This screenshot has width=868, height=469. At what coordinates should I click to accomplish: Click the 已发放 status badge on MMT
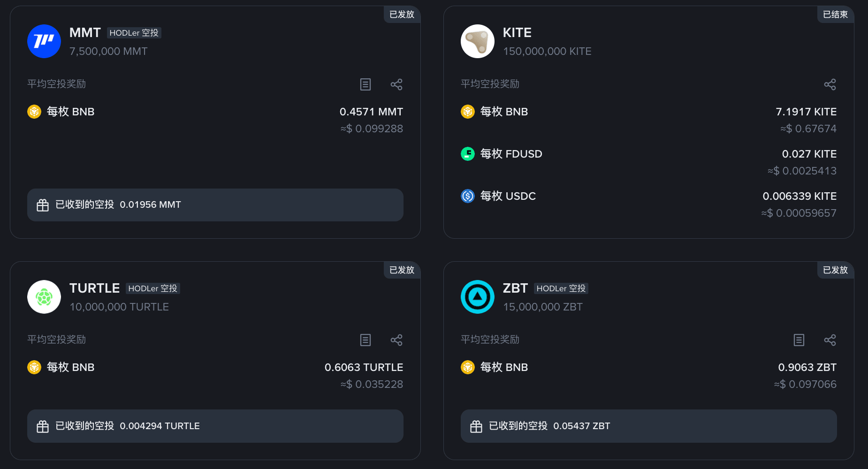402,15
